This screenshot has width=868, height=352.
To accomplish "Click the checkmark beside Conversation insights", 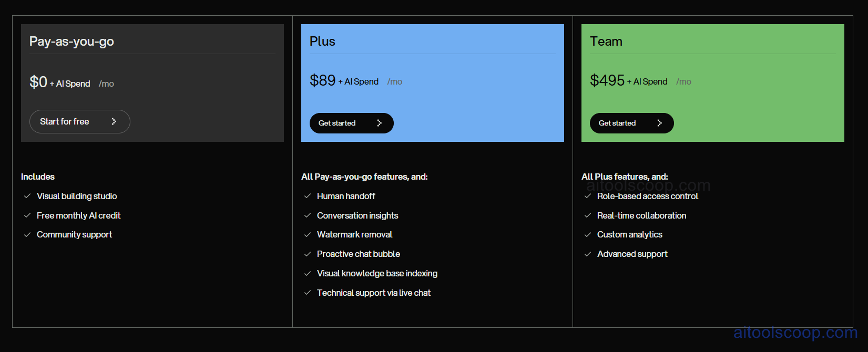I will coord(308,215).
